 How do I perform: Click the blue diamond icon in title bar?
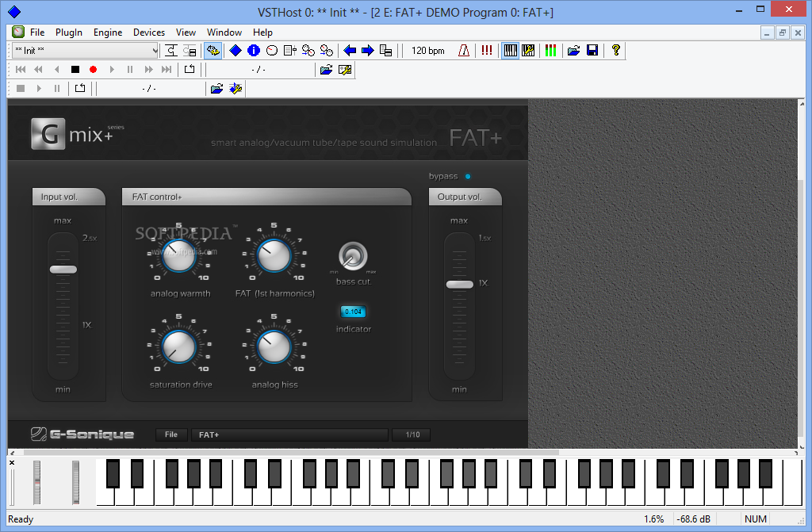point(14,11)
